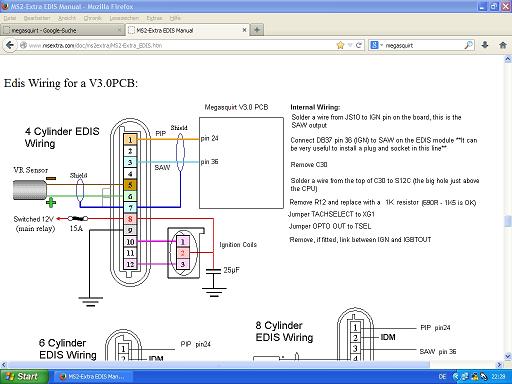
Task: Open the Datei menu
Action: [10, 18]
